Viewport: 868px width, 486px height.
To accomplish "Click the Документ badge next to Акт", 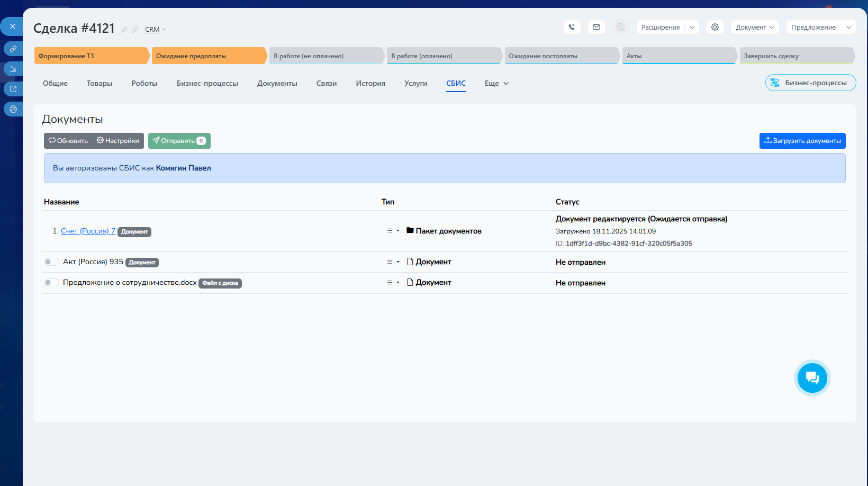I will tap(142, 263).
